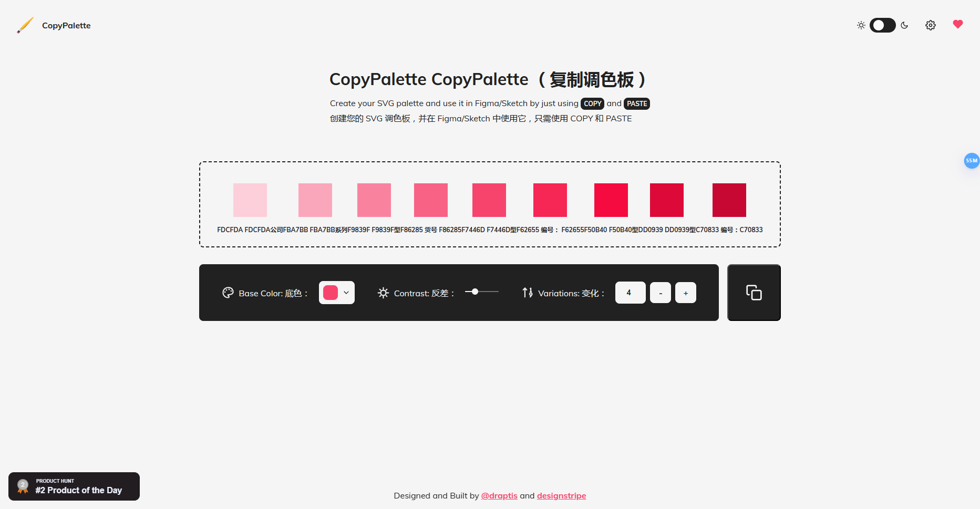The width and height of the screenshot is (980, 509).
Task: Decrease variations with minus button
Action: coord(661,293)
